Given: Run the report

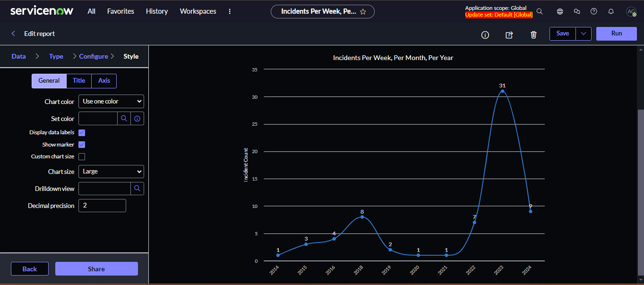Looking at the screenshot, I should pos(616,34).
